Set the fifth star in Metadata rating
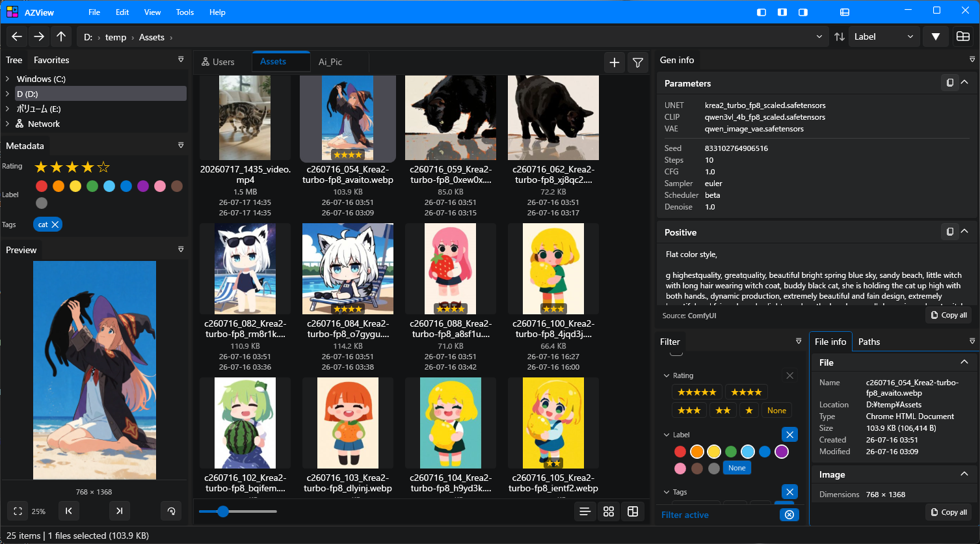 tap(103, 167)
